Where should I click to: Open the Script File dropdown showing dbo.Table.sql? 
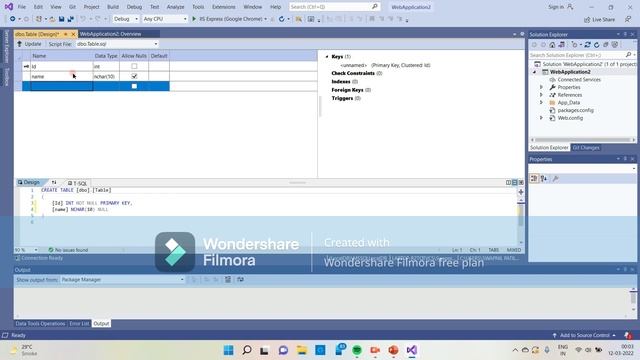coord(117,44)
